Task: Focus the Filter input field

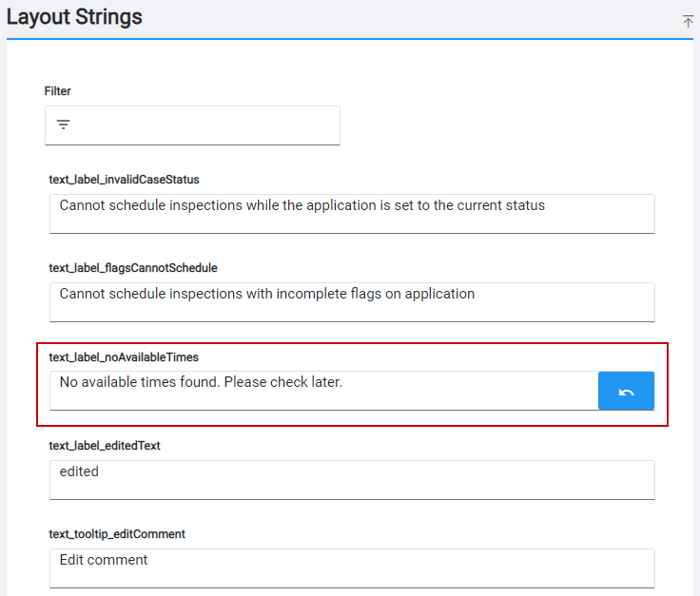Action: [x=204, y=125]
